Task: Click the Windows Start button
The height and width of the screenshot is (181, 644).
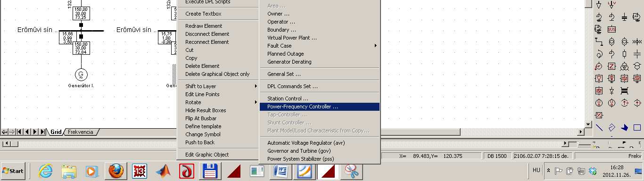Action: [14, 171]
